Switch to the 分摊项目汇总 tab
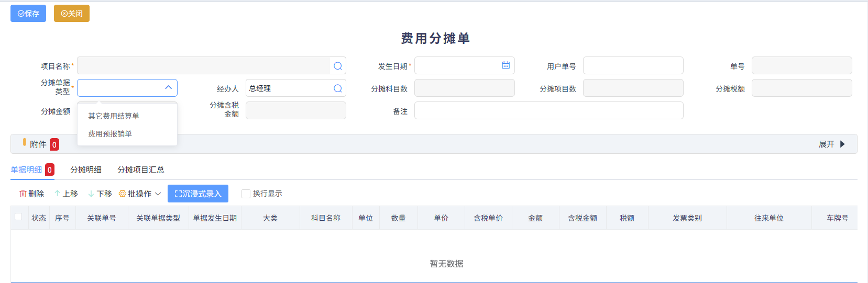Screen dimensions: 868x283 140,169
